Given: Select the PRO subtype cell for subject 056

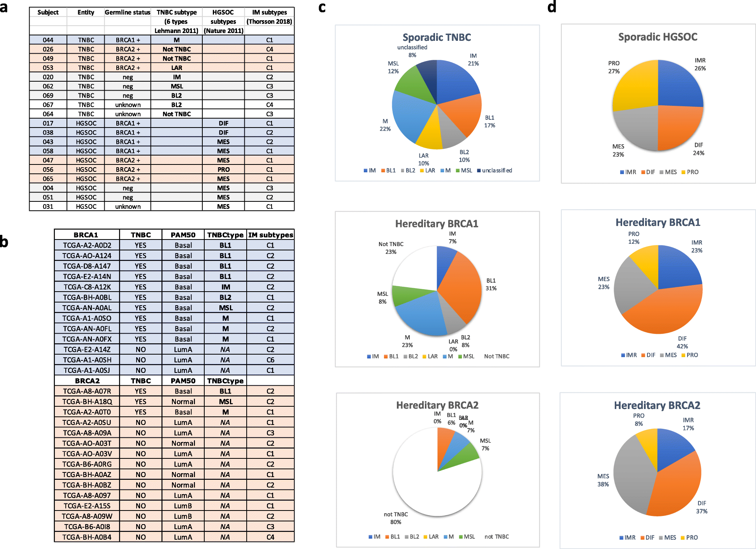Looking at the screenshot, I should [223, 170].
